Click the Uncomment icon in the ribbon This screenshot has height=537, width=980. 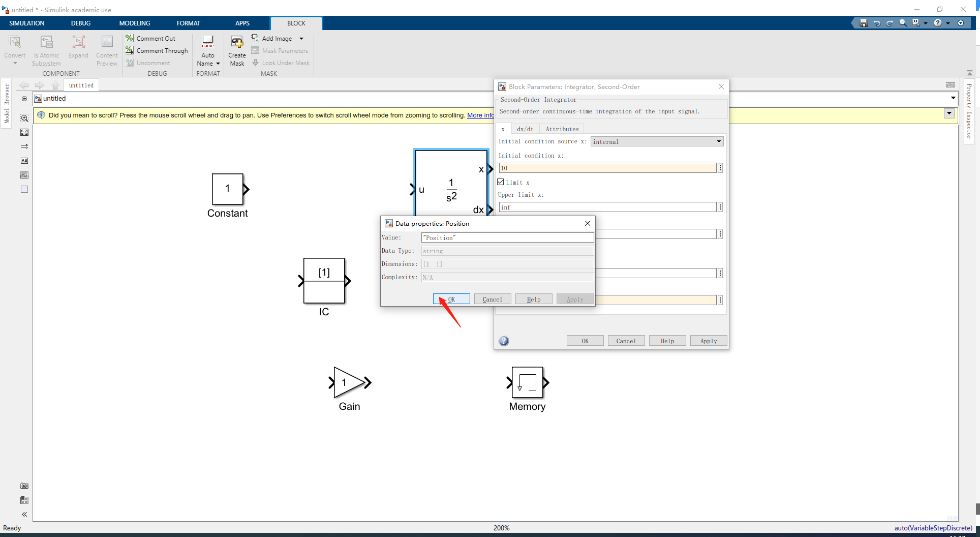click(130, 63)
